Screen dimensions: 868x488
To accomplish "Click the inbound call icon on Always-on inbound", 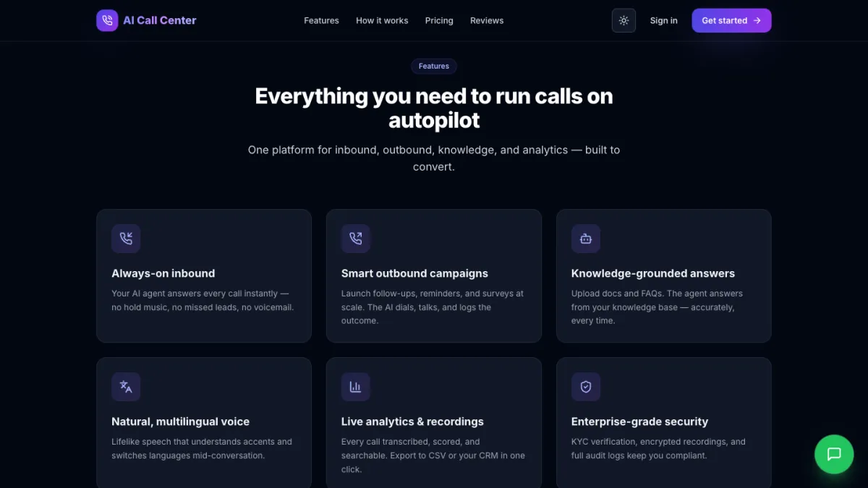I will 126,239.
